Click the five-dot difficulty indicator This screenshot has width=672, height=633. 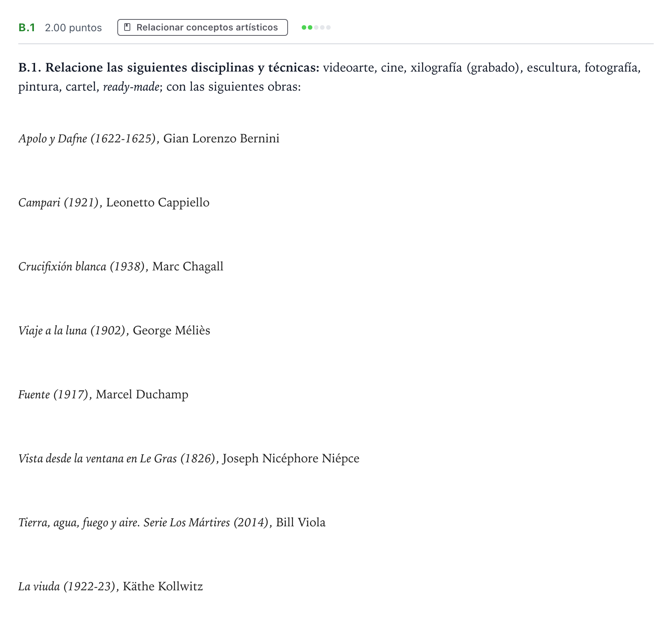click(x=316, y=27)
